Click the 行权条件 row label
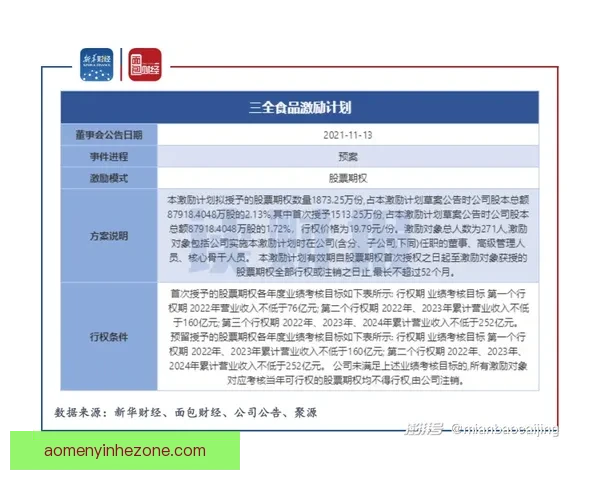The height and width of the screenshot is (480, 600). (109, 337)
